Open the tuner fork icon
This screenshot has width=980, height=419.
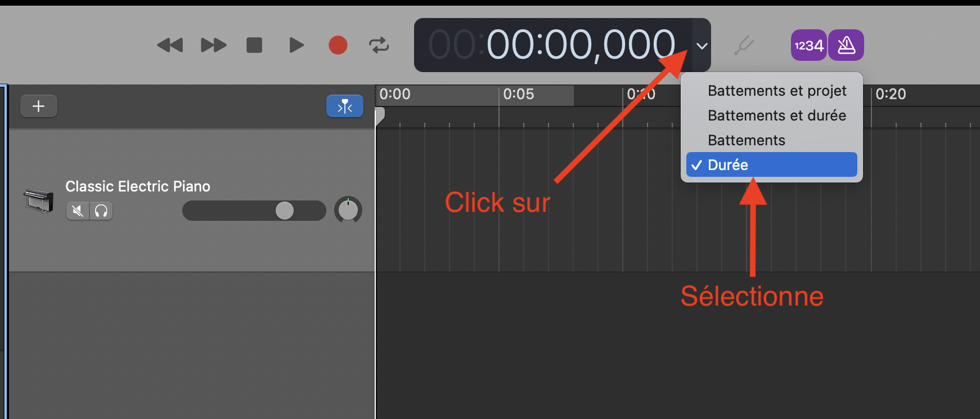744,45
